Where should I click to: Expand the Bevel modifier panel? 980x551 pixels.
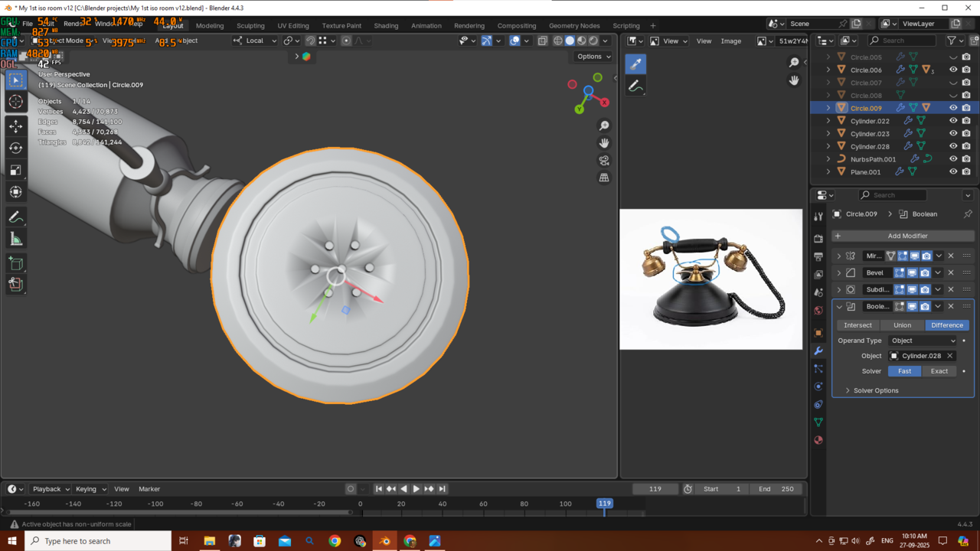coord(839,272)
